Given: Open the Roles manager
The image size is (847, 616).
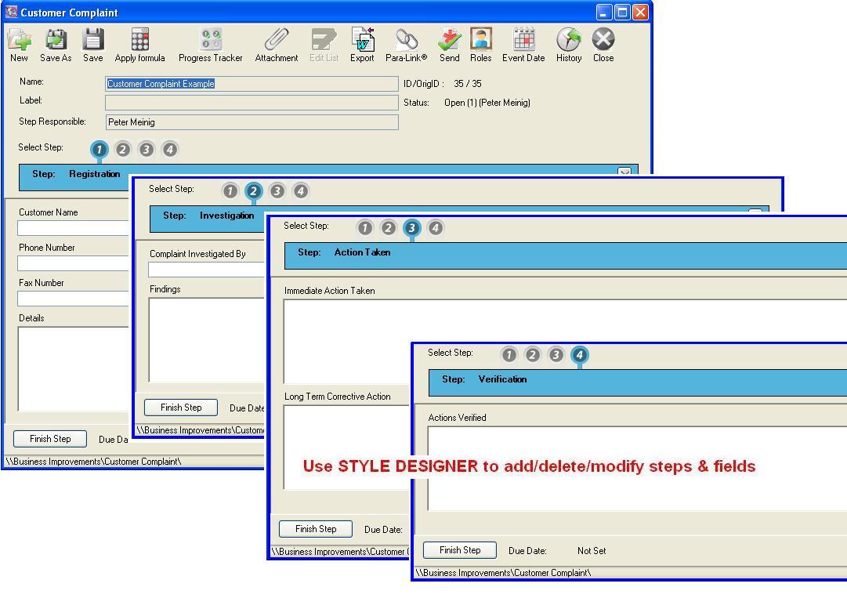Looking at the screenshot, I should pyautogui.click(x=480, y=39).
